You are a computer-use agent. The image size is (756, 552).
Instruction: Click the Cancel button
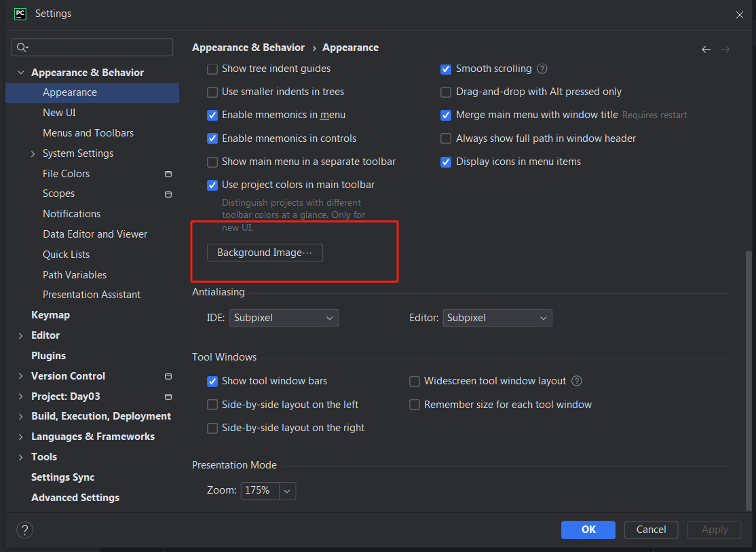(651, 530)
